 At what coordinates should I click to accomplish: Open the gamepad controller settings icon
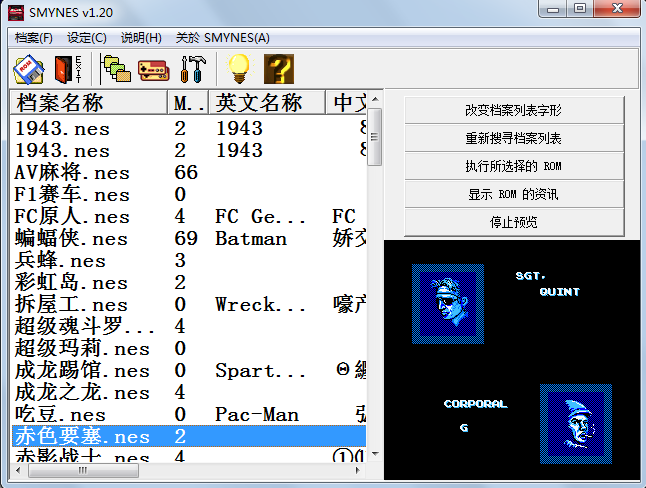154,70
